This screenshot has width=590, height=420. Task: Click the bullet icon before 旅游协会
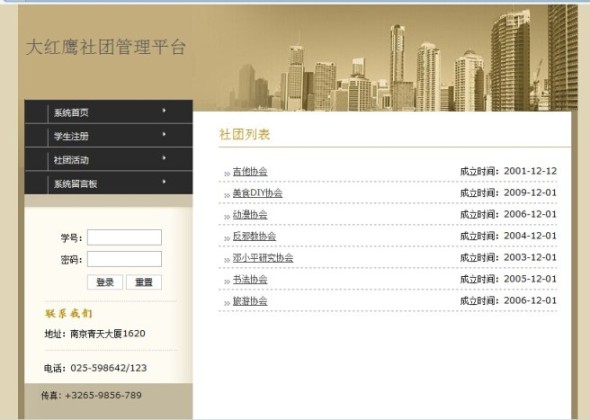click(227, 303)
